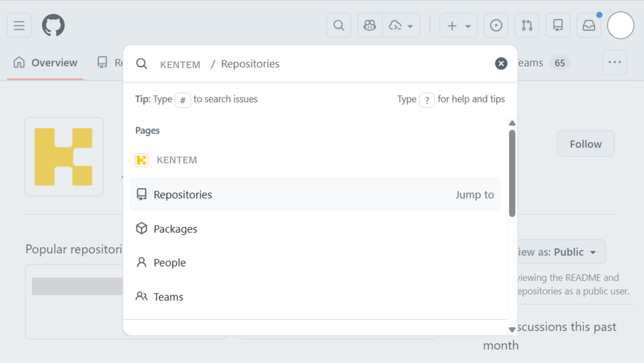View your pull requests

(x=527, y=25)
